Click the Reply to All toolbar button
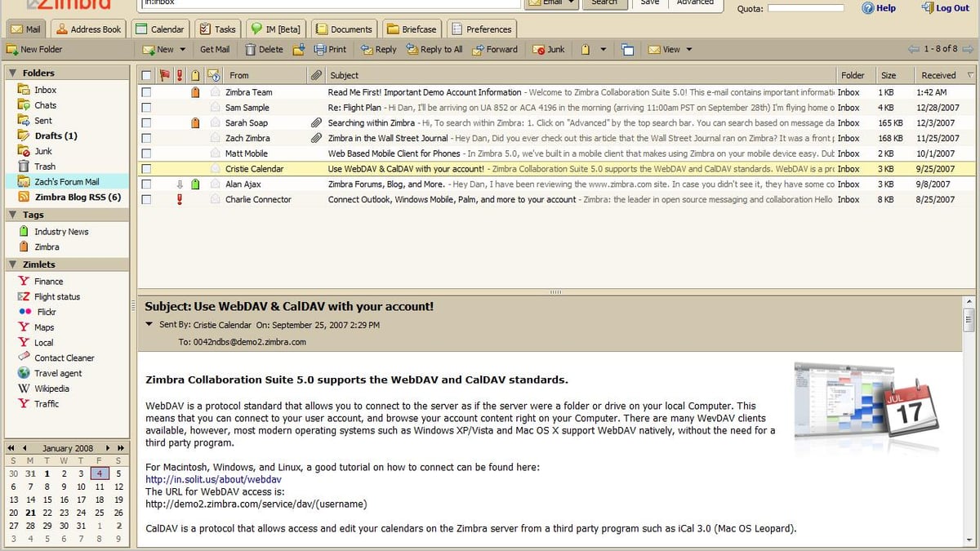The image size is (980, 551). pyautogui.click(x=434, y=49)
